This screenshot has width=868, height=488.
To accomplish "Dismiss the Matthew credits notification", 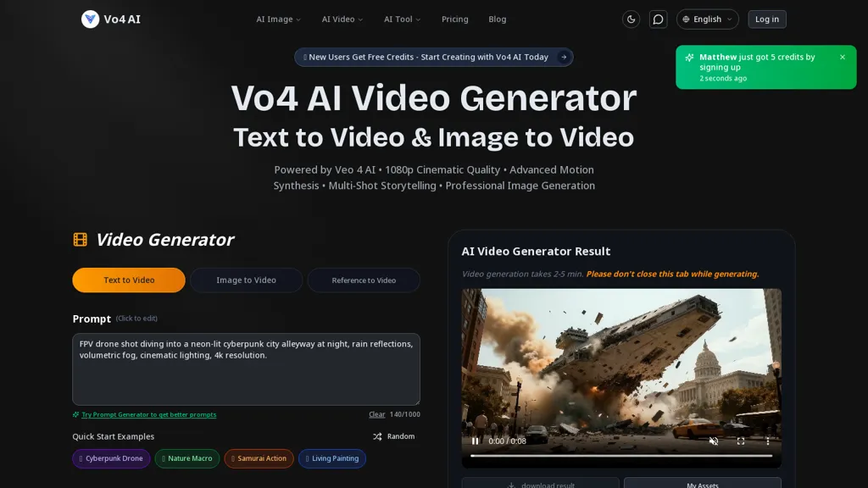I will click(842, 57).
